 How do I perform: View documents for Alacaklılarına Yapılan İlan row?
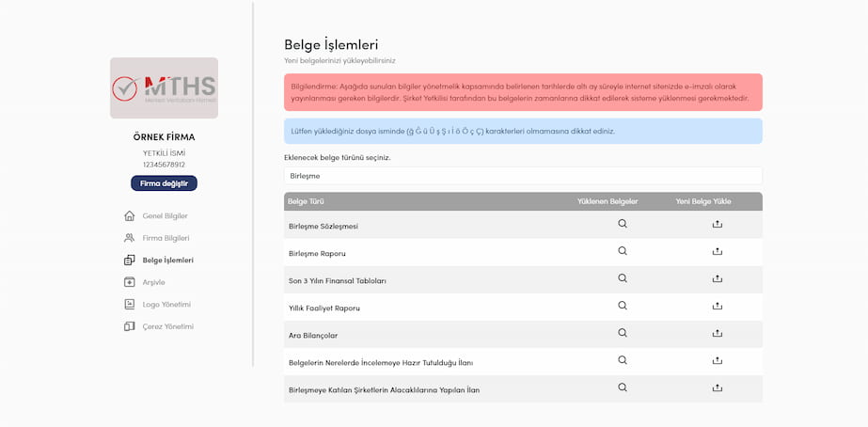tap(623, 387)
